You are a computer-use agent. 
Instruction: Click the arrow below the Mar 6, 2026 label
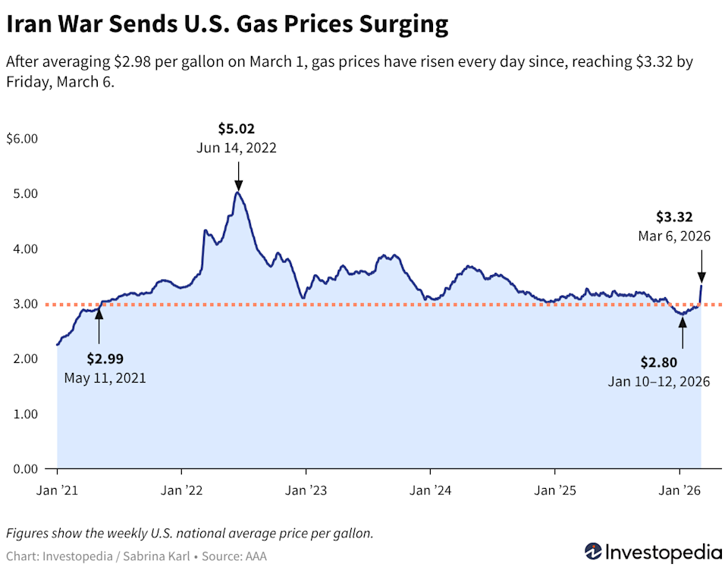point(701,265)
